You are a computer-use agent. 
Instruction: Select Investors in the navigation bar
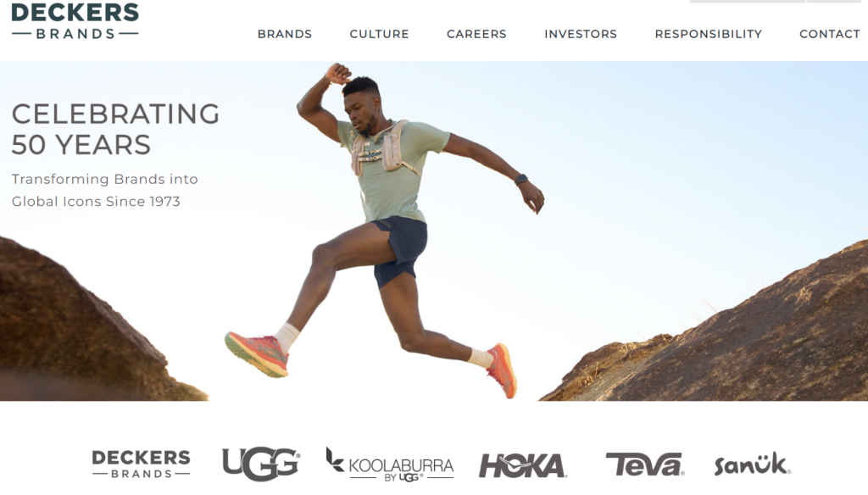pyautogui.click(x=581, y=34)
